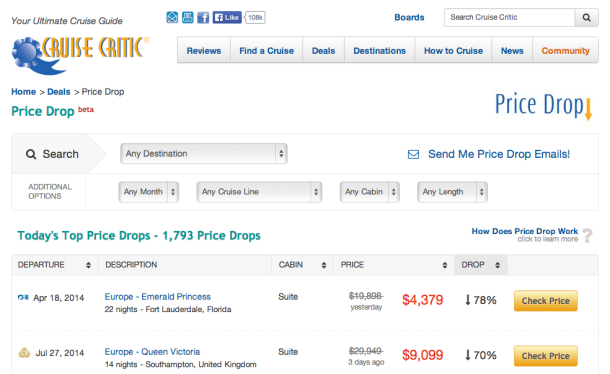Sort by Drop column arrows
610x374 pixels.
pyautogui.click(x=497, y=265)
